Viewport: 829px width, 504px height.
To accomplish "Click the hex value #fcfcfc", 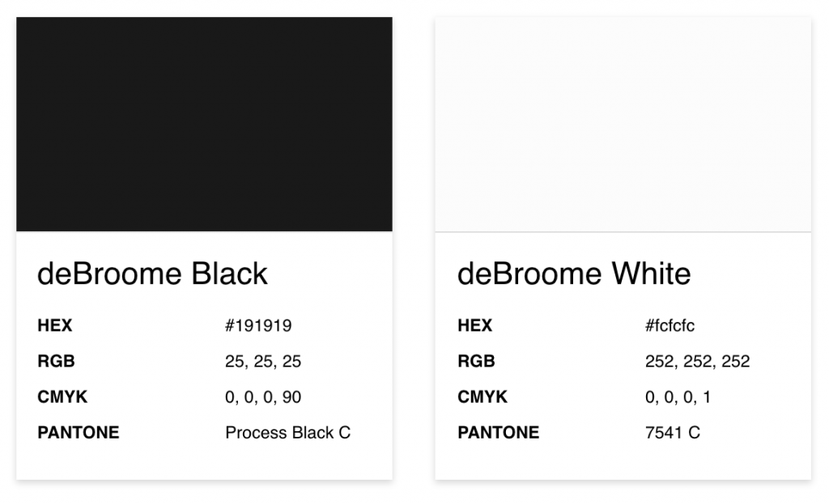I will (x=670, y=325).
